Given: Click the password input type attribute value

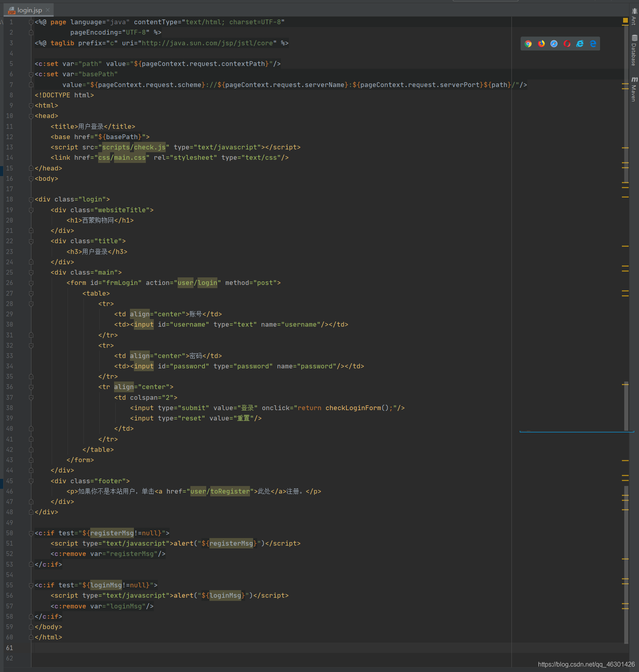Looking at the screenshot, I should (253, 366).
